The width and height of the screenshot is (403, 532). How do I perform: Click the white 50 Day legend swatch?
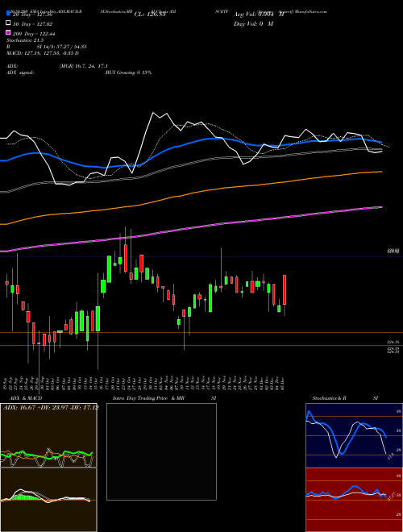(8, 23)
